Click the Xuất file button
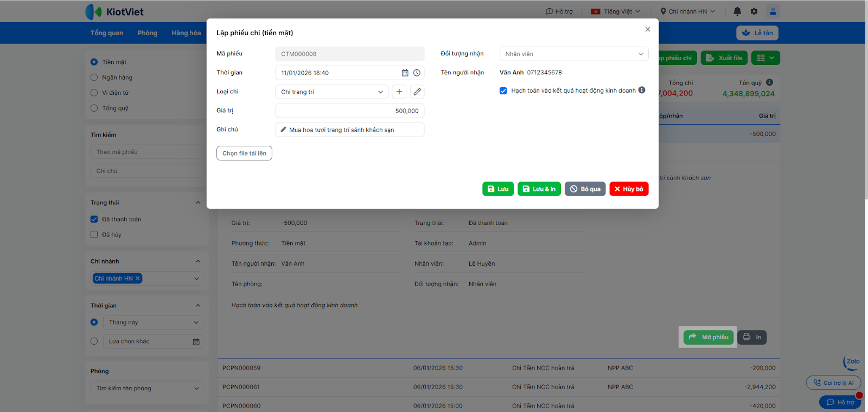The height and width of the screenshot is (412, 868). pos(724,58)
